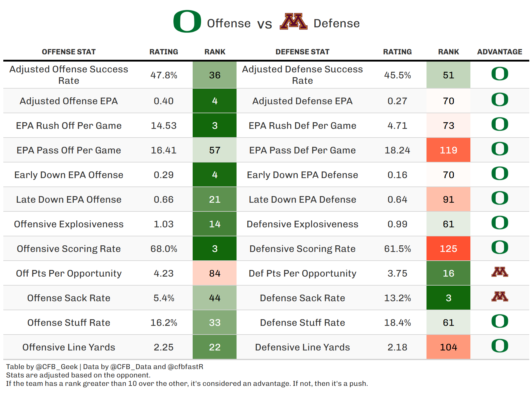This screenshot has height=394, width=532.
Task: Click Minnesota advantage icon for Pts Per Opportunity
Action: click(500, 272)
